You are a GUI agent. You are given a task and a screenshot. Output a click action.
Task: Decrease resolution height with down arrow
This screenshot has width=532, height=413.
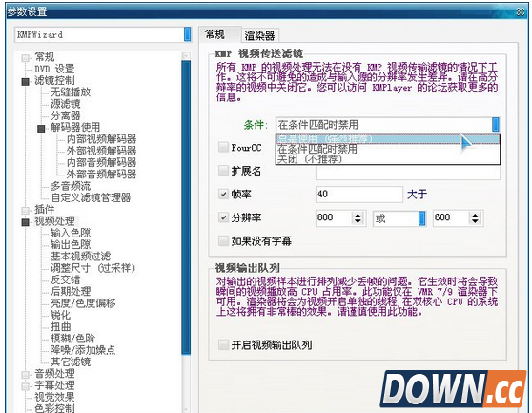click(x=475, y=221)
